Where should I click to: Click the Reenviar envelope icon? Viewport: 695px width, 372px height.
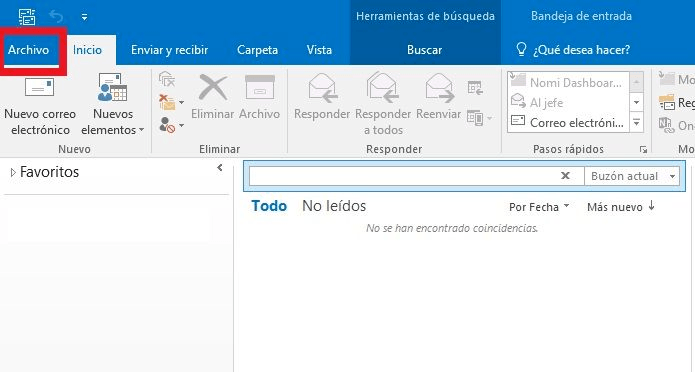(439, 88)
